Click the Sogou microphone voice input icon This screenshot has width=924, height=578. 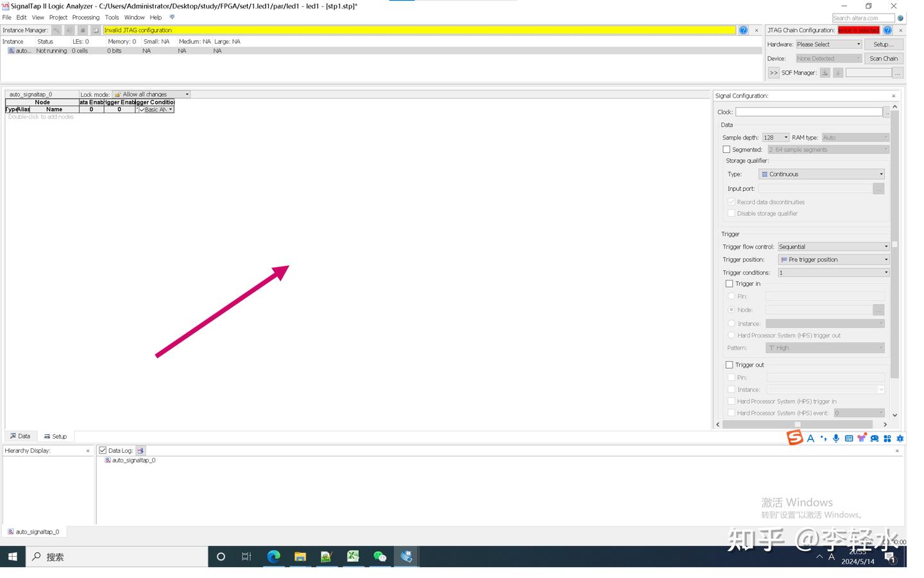tap(836, 439)
